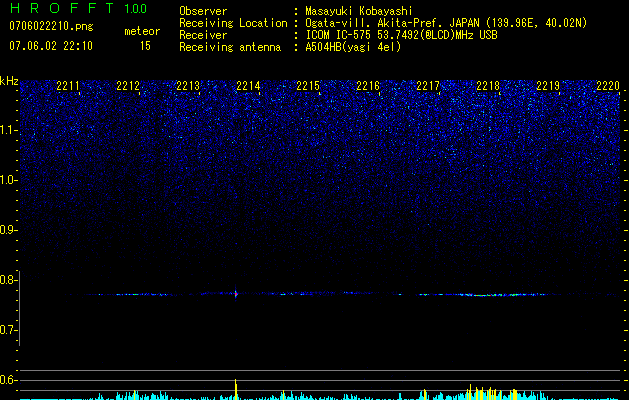The width and height of the screenshot is (629, 400).
Task: Click the Receiving antenna label
Action: 230,47
